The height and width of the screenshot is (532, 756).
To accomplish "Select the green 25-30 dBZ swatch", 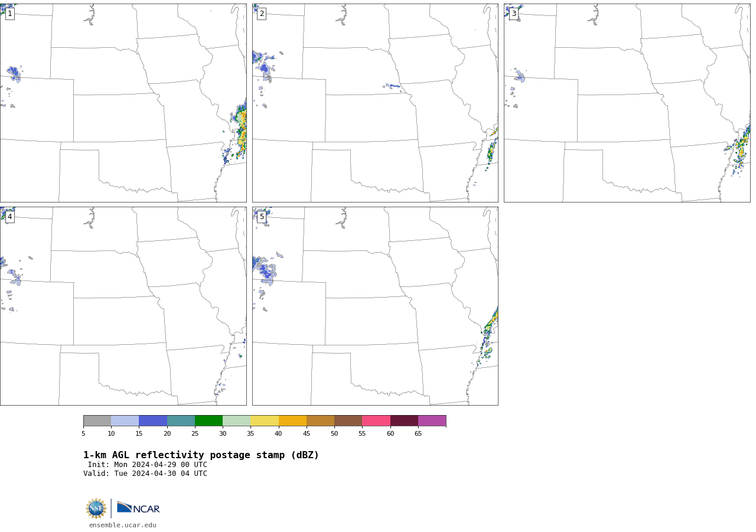I will pos(208,420).
